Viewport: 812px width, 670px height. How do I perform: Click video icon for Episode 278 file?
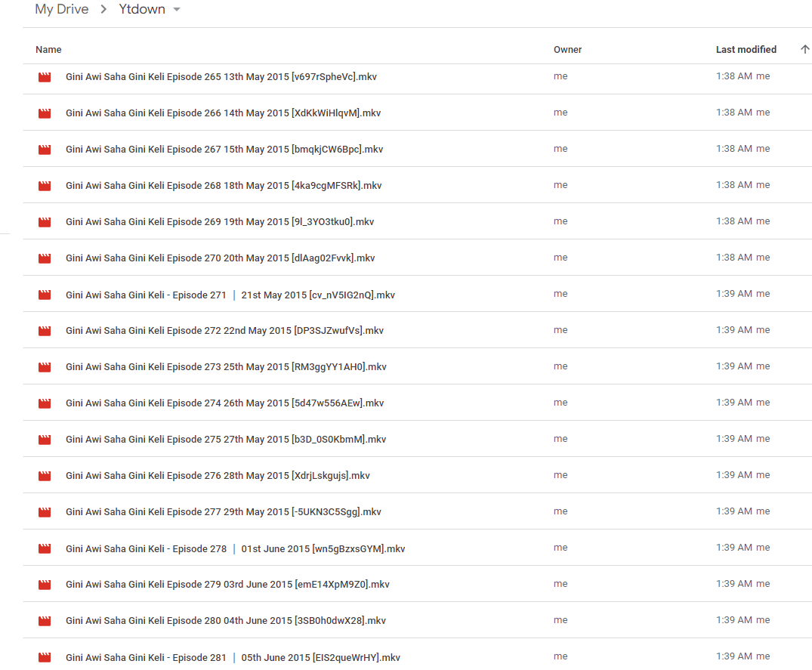point(45,548)
